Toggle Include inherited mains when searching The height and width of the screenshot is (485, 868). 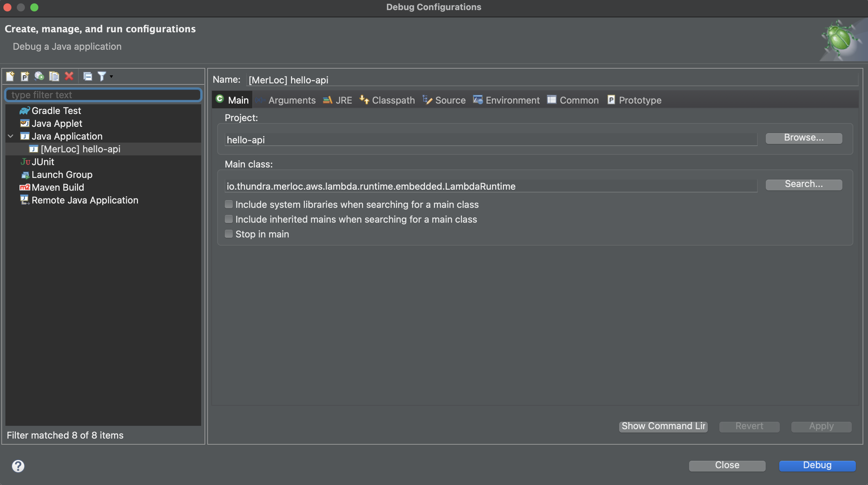228,219
